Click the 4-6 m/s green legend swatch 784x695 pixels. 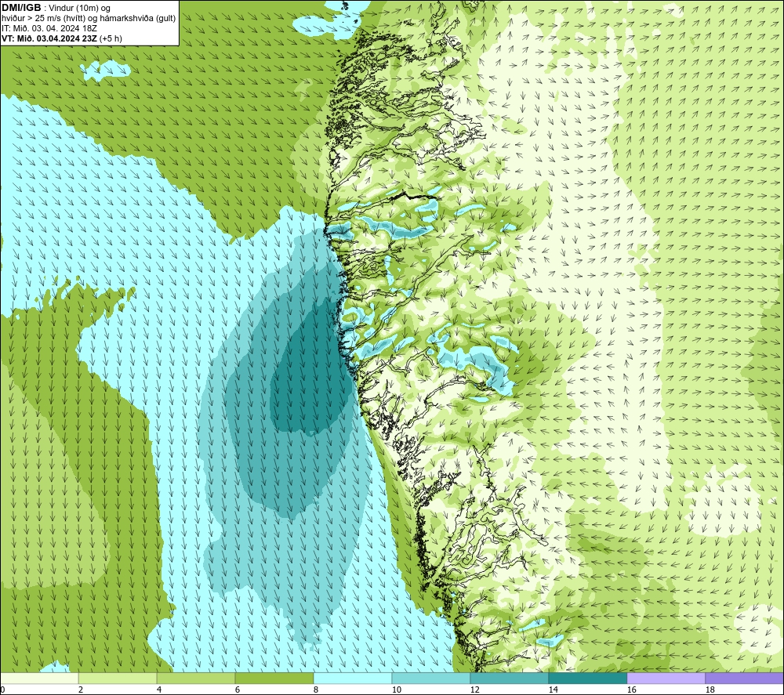196,678
